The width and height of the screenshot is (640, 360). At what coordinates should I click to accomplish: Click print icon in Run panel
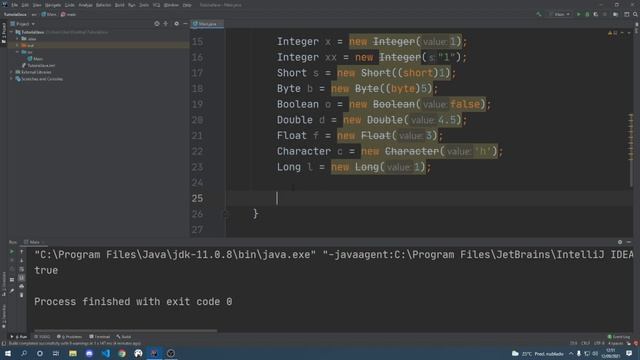(x=22, y=287)
